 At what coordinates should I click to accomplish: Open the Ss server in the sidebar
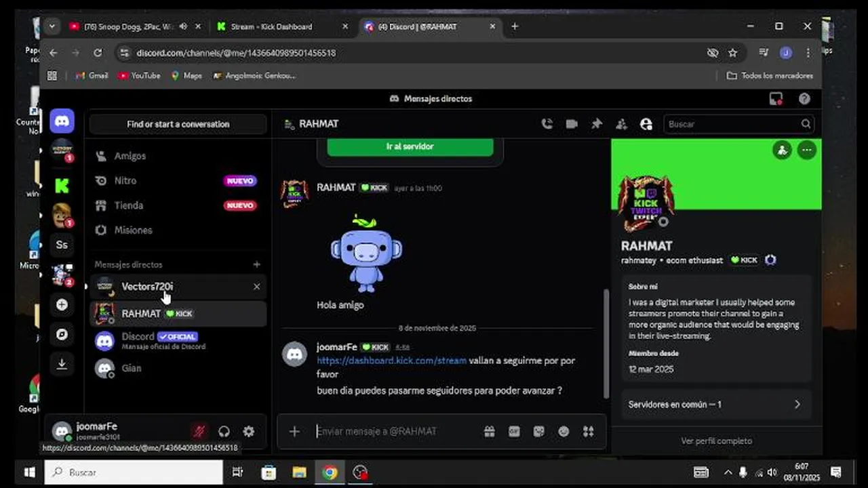point(62,245)
